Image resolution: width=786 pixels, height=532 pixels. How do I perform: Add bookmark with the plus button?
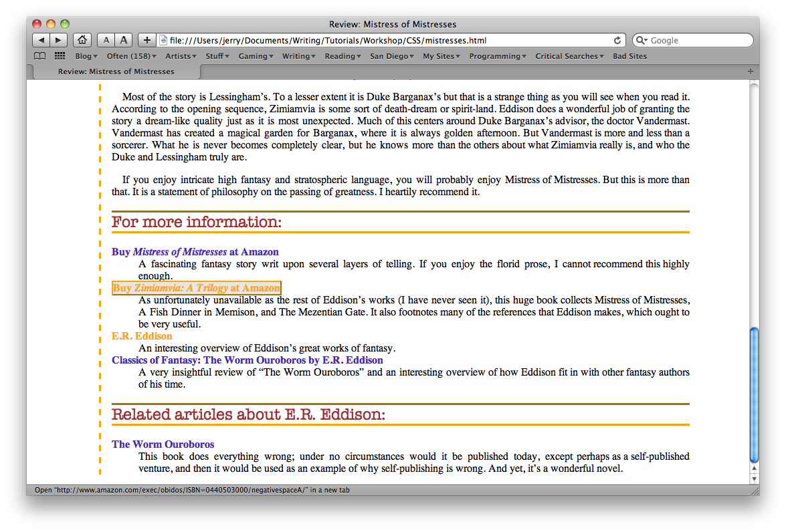pyautogui.click(x=147, y=40)
